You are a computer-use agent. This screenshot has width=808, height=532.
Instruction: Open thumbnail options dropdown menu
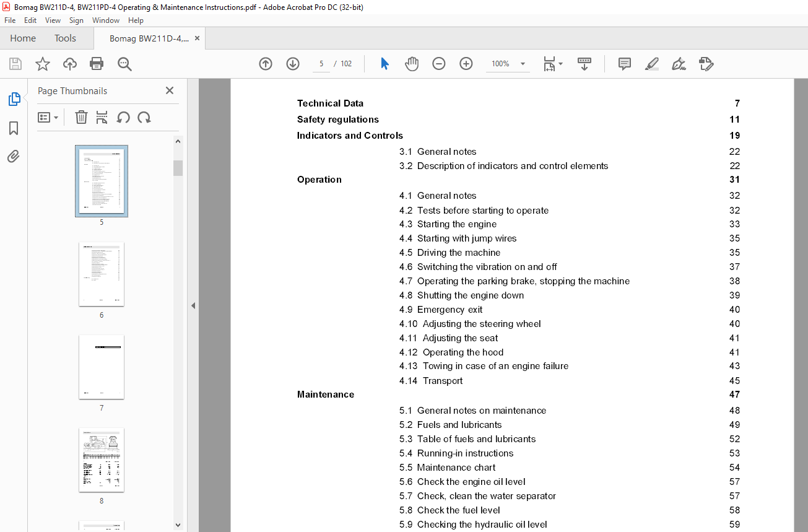pyautogui.click(x=48, y=117)
